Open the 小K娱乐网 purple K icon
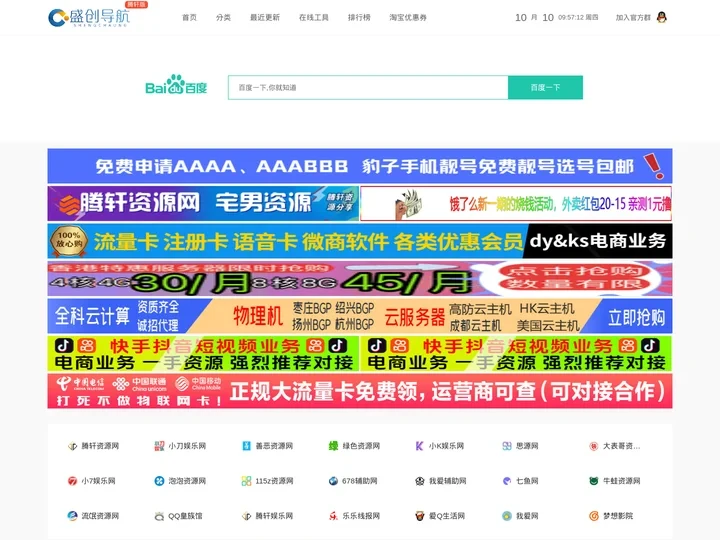 coord(420,446)
